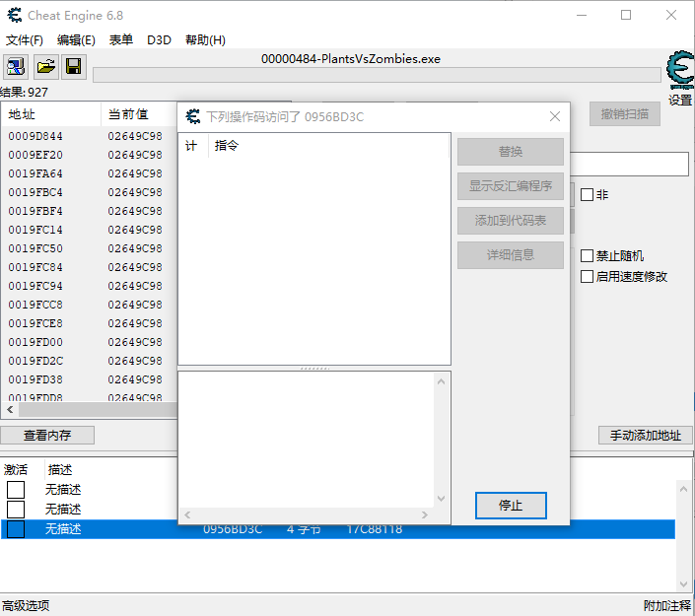695x616 pixels.
Task: Click the Cheat Engine title bar icon
Action: pos(15,16)
